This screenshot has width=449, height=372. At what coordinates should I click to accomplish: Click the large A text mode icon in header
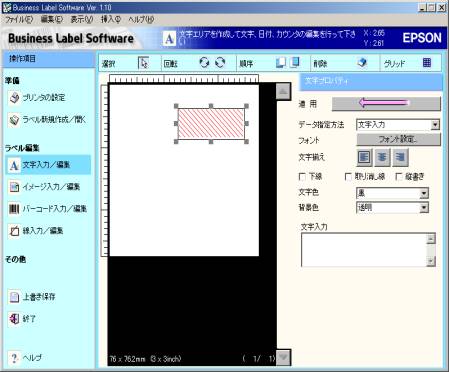169,39
